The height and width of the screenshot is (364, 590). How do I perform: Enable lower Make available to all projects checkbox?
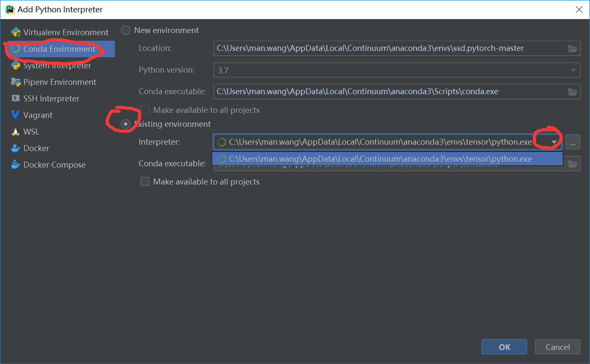pos(145,182)
